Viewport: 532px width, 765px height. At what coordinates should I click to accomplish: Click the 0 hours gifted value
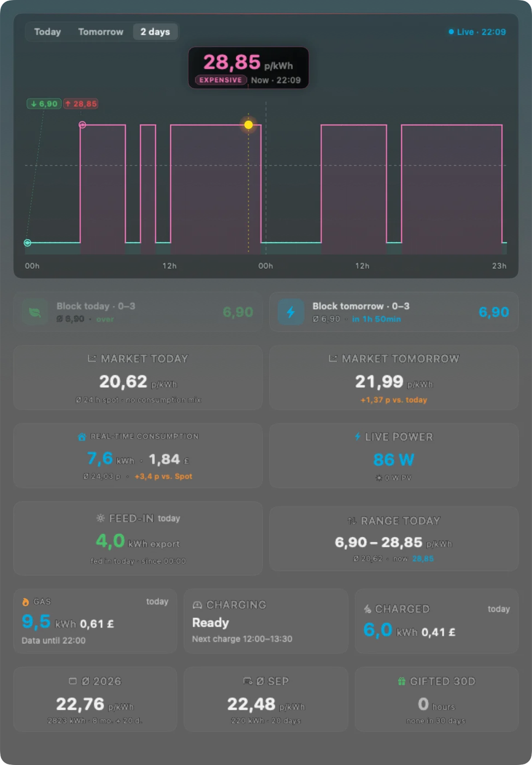pos(436,704)
